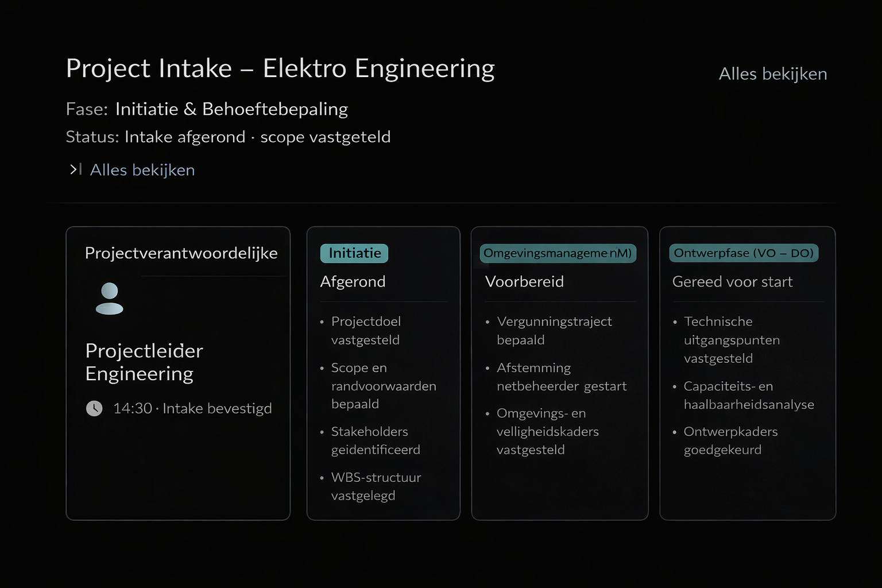
Task: Open the Projectverantwoordelijke card heading
Action: point(181,253)
